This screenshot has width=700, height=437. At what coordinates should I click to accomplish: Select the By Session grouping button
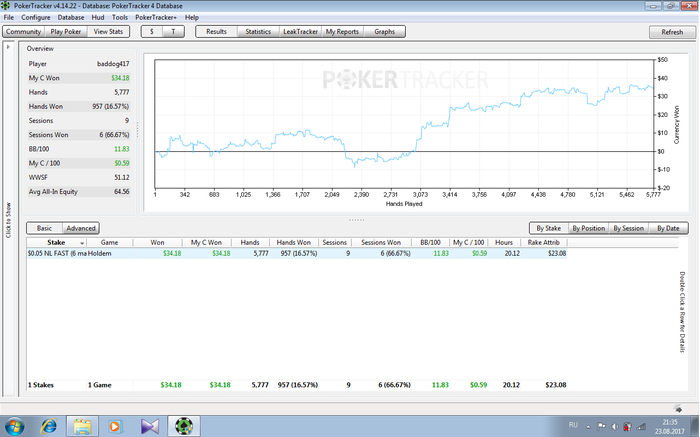tap(628, 228)
